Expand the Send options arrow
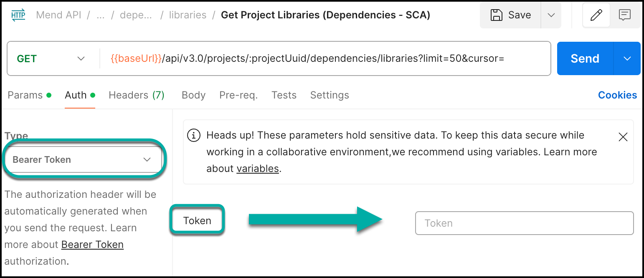Screen dimensions: 644x278 627,59
